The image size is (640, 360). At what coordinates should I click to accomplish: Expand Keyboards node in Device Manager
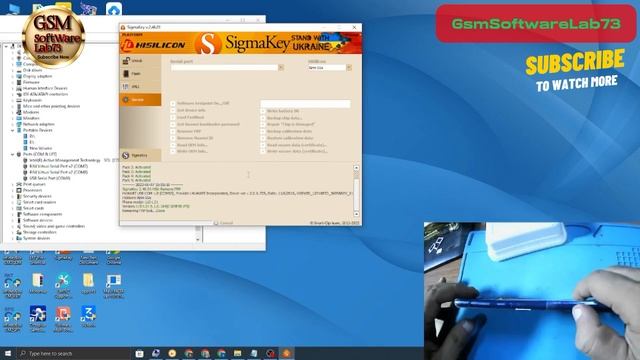tap(13, 100)
